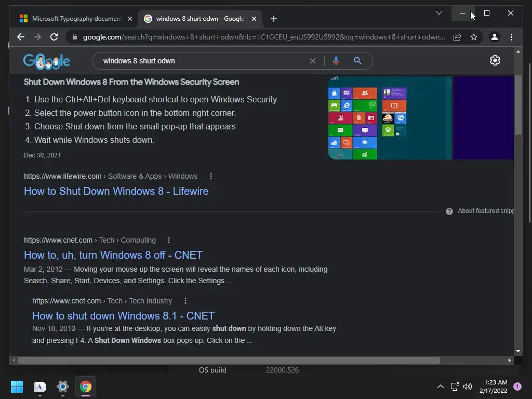Go back to the previous page
This screenshot has height=399, width=532.
(21, 37)
